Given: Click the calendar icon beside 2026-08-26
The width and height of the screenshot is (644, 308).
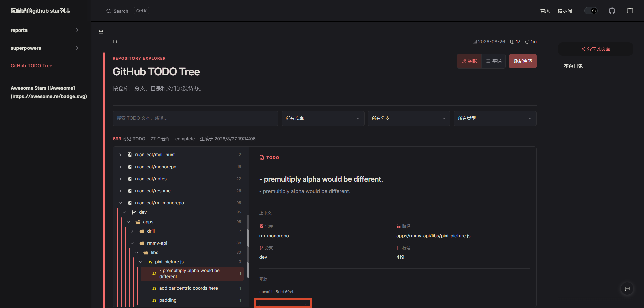Looking at the screenshot, I should (x=475, y=42).
